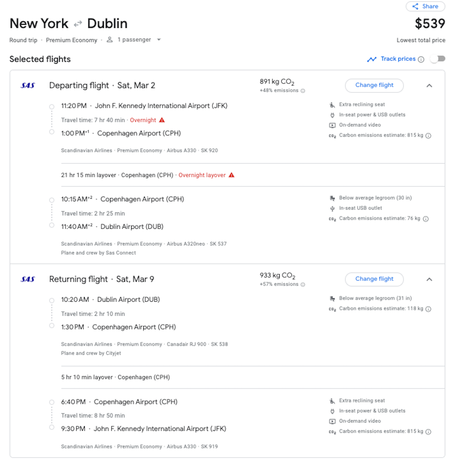Collapse the Returning flight details chevron
The height and width of the screenshot is (463, 476).
tap(429, 279)
